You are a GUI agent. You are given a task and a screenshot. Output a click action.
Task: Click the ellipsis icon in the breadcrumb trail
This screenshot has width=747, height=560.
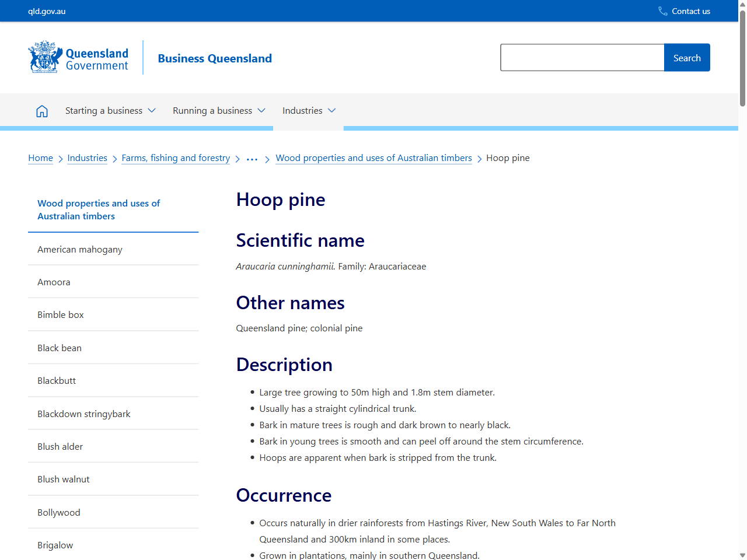click(x=252, y=158)
